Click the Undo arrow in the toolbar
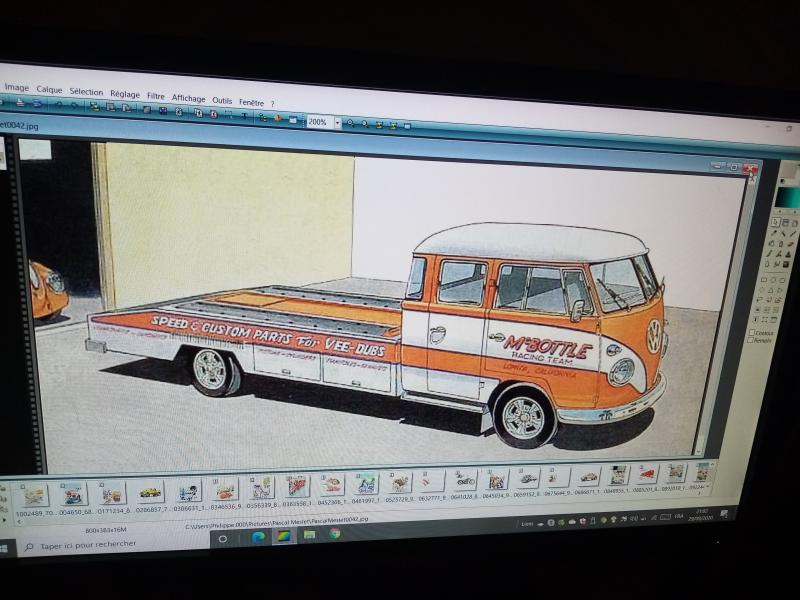This screenshot has width=800, height=600. pyautogui.click(x=59, y=105)
